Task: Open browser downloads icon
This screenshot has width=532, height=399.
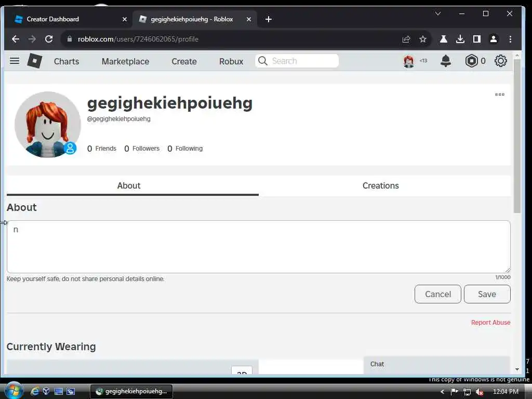Action: (460, 39)
